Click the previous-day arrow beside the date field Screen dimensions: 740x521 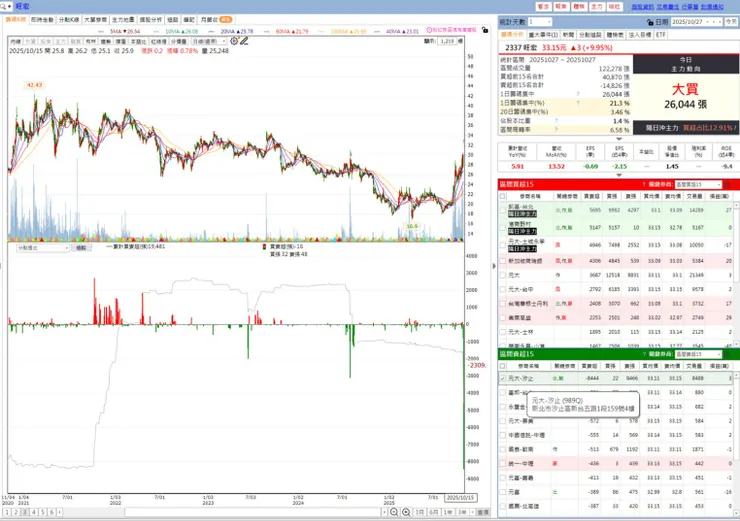click(714, 22)
